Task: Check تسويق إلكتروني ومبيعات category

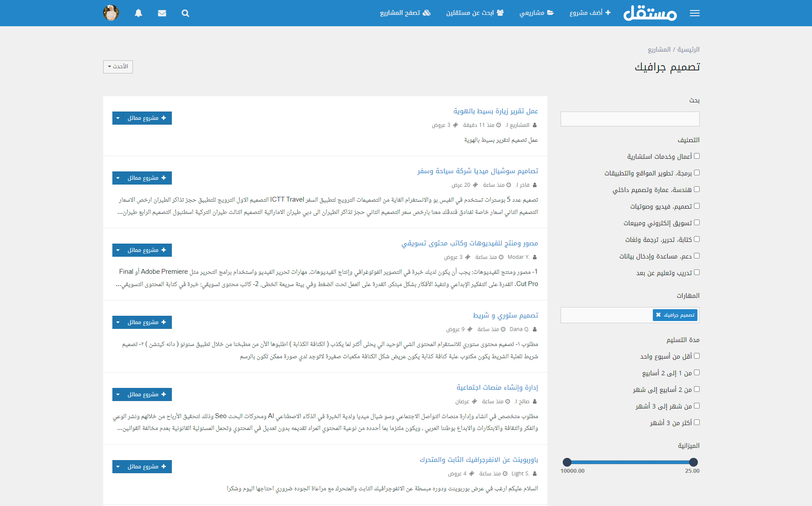Action: click(x=697, y=223)
